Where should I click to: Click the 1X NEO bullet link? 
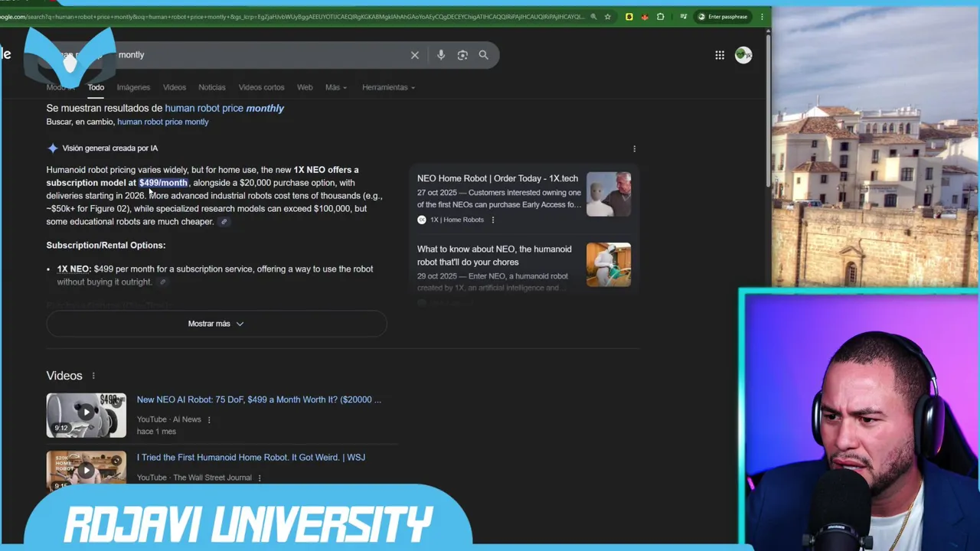(x=73, y=269)
